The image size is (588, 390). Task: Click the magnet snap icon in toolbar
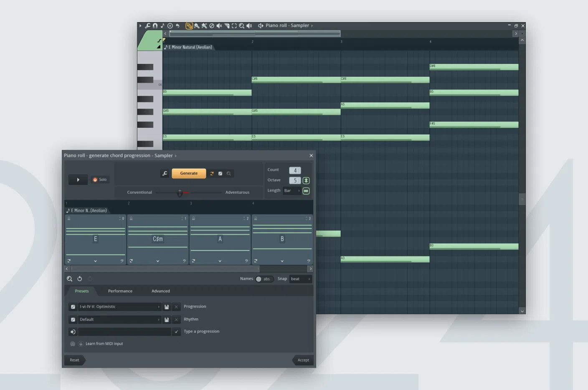click(x=155, y=26)
